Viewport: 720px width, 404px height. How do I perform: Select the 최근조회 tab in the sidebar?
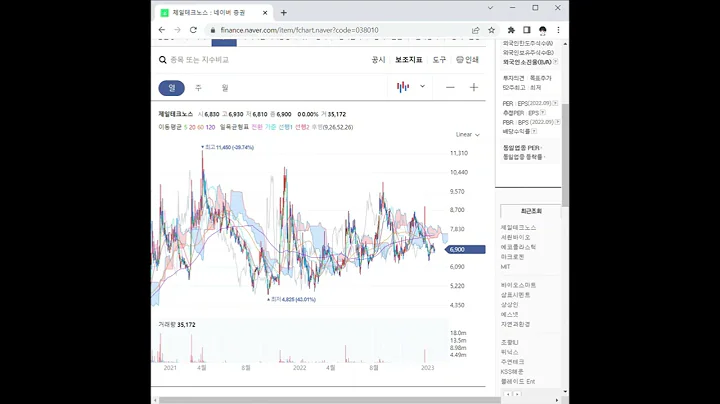tap(531, 211)
